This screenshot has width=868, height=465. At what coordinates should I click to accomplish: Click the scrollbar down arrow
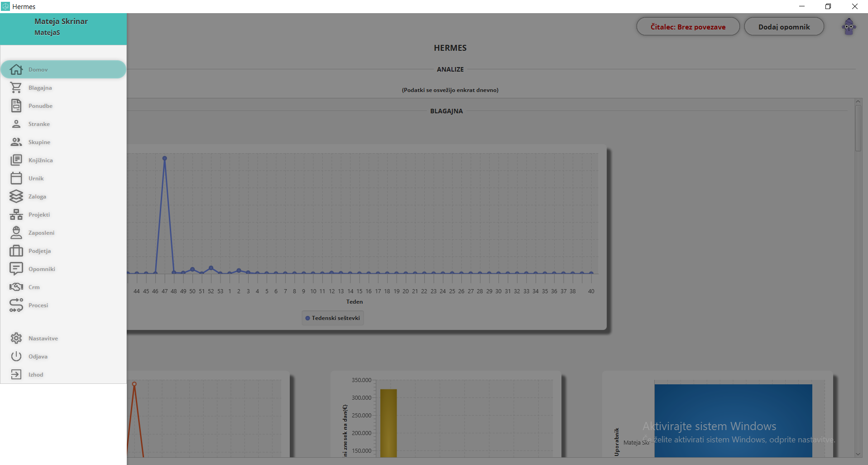click(x=858, y=454)
